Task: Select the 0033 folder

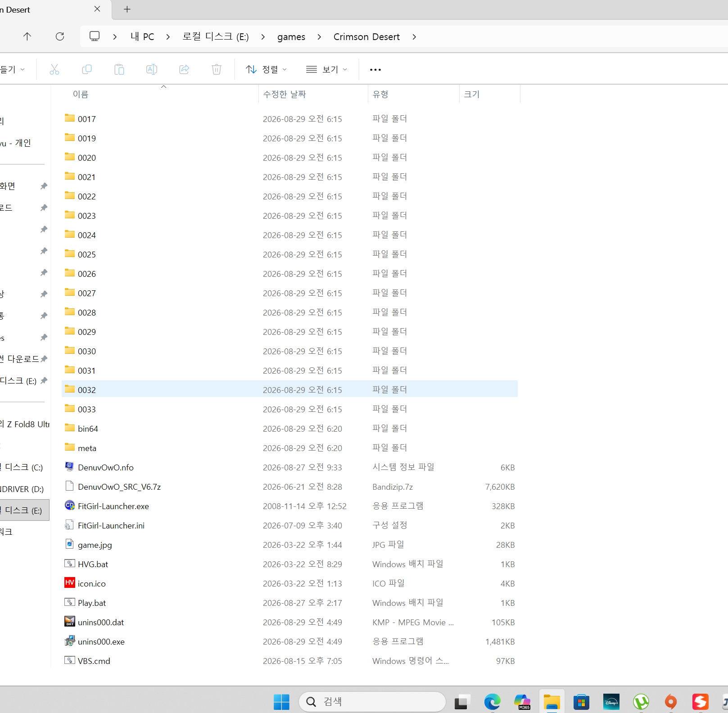Action: (x=87, y=409)
